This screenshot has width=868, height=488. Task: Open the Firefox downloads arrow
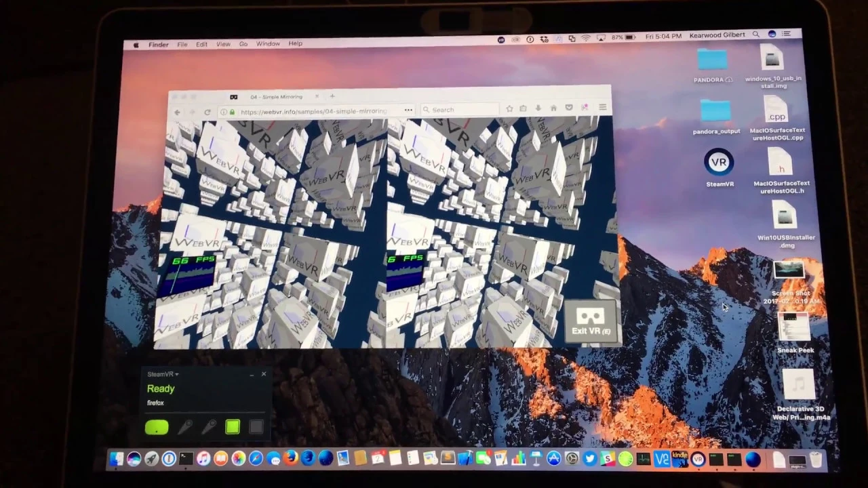538,108
